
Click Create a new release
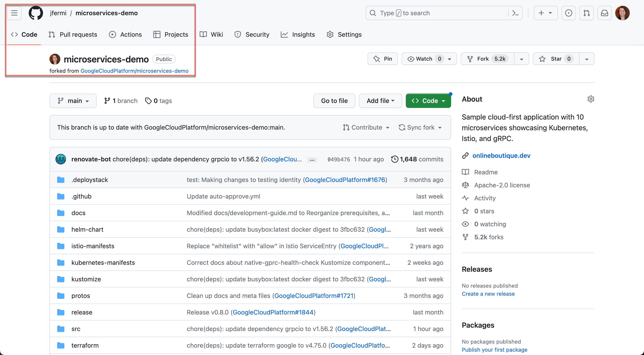coord(488,294)
